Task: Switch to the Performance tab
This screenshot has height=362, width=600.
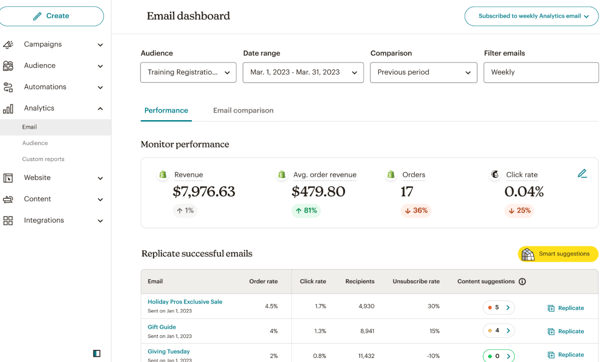Action: point(166,111)
